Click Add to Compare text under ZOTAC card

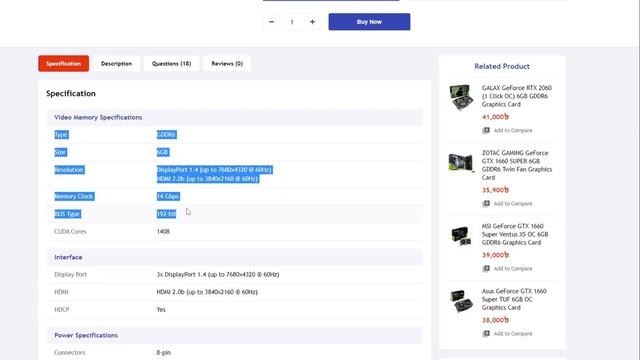[513, 204]
